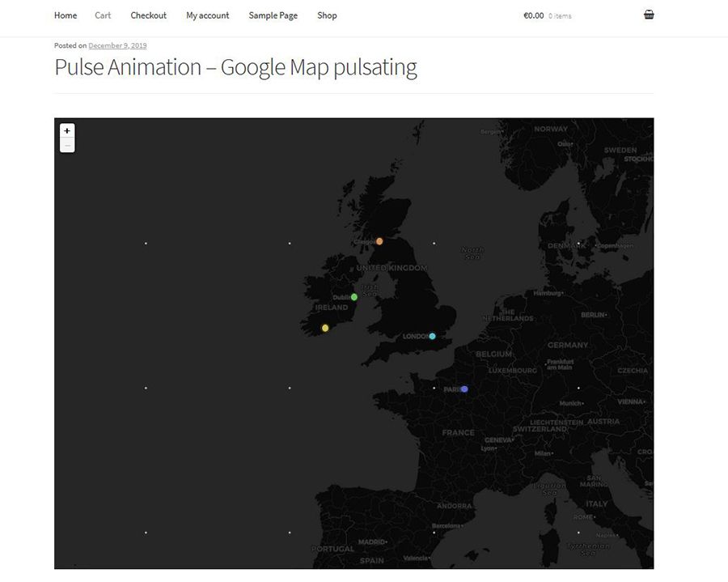Click the GENEVA map label
Viewport: 728px width, 582px height.
[x=498, y=440]
